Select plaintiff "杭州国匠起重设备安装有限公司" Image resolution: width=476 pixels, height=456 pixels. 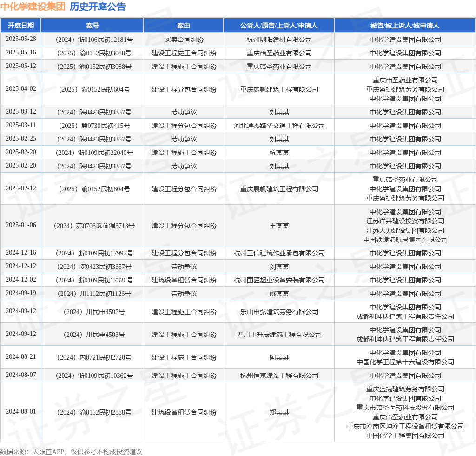pyautogui.click(x=279, y=280)
